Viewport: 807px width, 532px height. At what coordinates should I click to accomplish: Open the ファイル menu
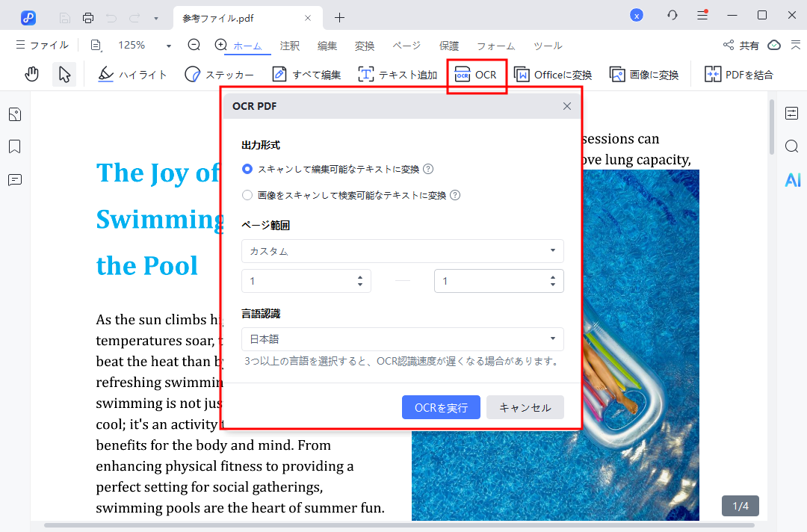tap(42, 46)
